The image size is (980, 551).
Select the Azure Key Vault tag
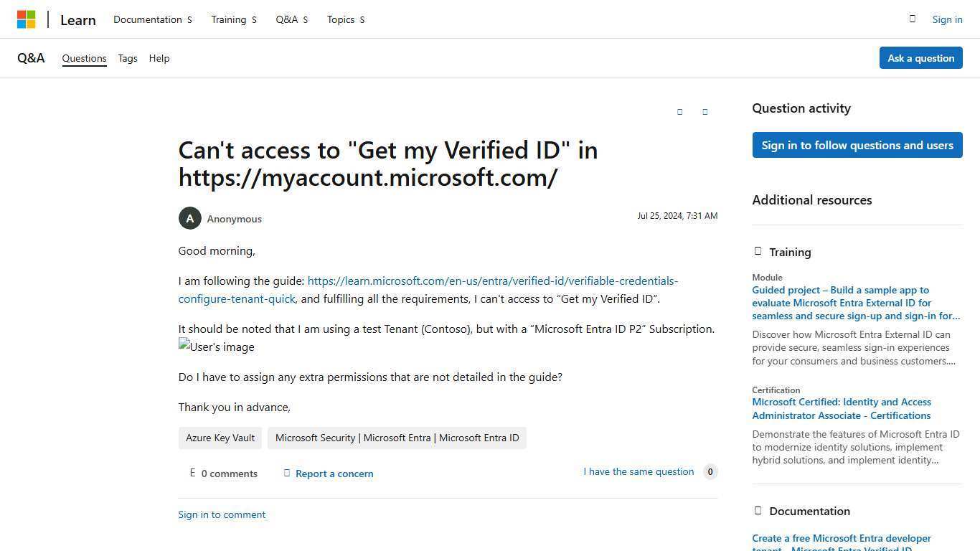tap(220, 438)
